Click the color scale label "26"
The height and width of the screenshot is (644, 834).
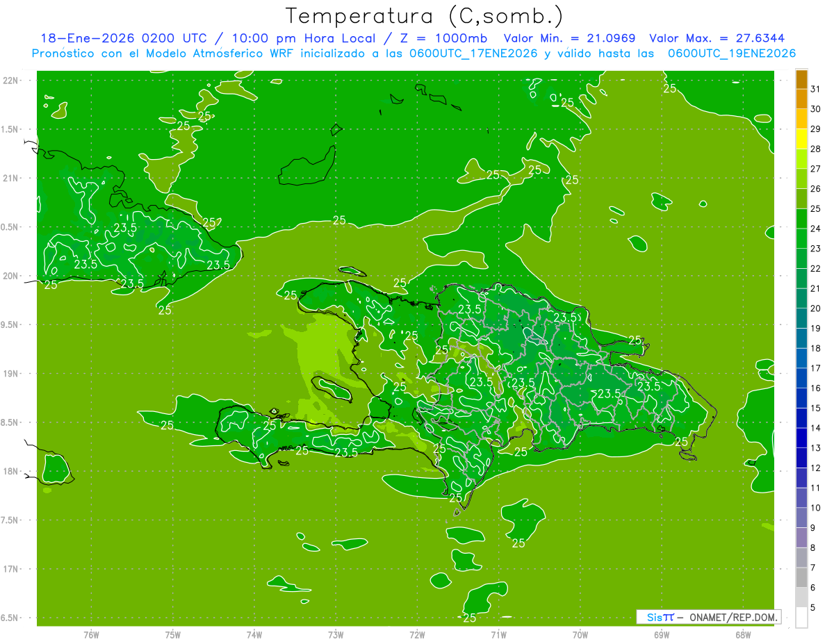[815, 188]
